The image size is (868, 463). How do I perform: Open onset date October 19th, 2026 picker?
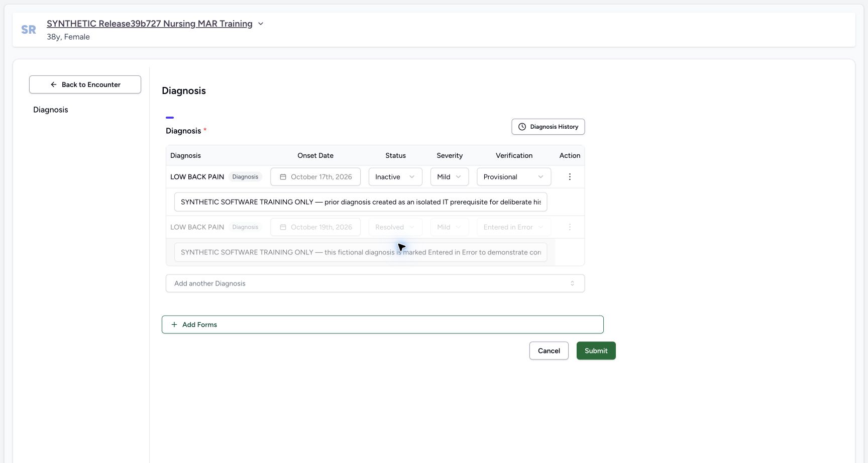tap(315, 227)
